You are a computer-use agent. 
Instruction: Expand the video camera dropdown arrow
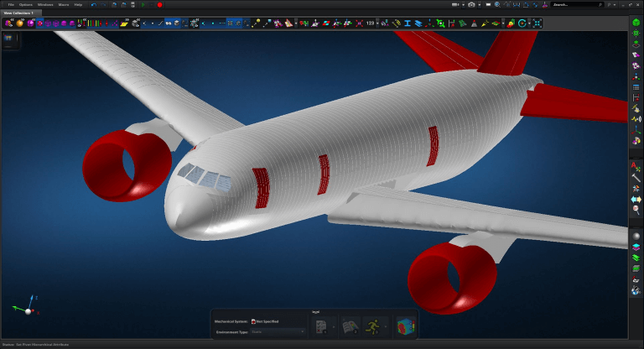[463, 5]
